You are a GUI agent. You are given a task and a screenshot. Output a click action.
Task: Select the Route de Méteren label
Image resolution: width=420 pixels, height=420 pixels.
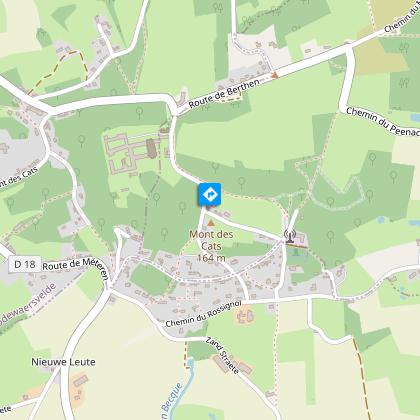[76, 267]
